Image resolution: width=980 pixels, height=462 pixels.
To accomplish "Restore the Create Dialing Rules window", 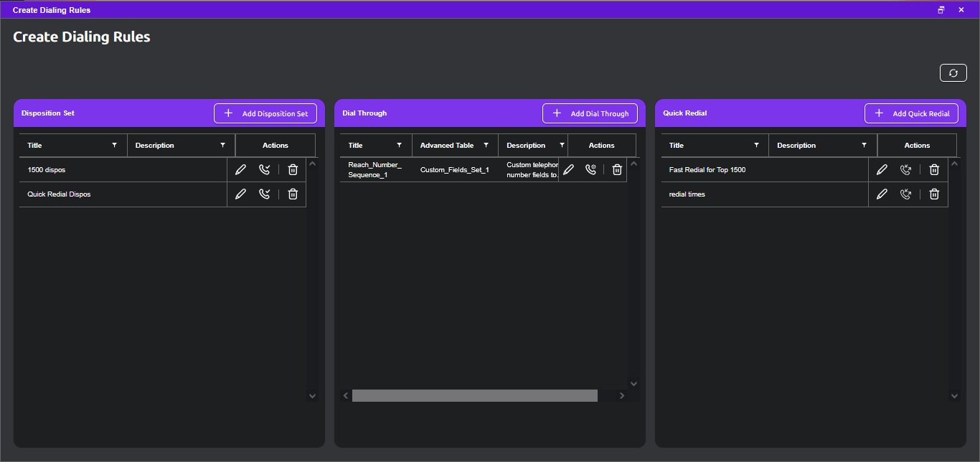I will pyautogui.click(x=941, y=10).
